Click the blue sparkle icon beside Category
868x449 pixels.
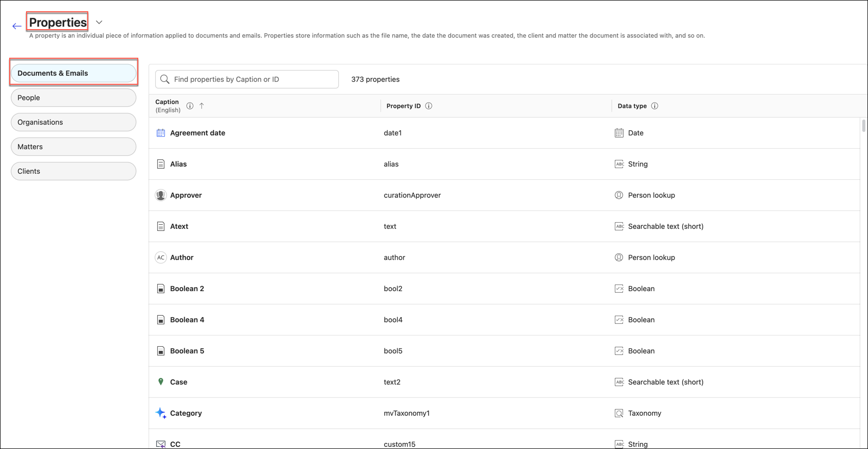(x=161, y=413)
